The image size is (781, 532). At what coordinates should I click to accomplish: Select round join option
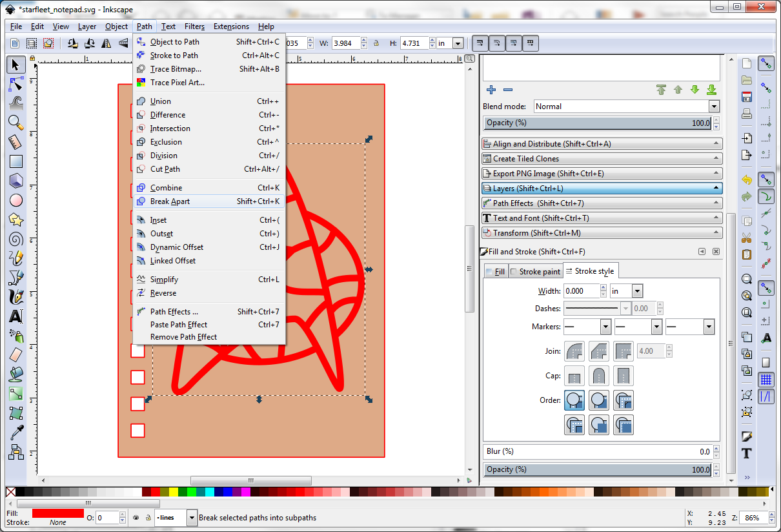pos(574,351)
